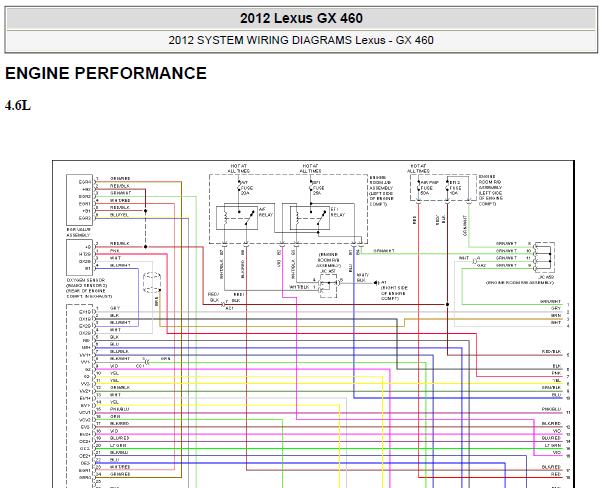
Task: Click the A/F relay switch symbol
Action: tap(237, 218)
